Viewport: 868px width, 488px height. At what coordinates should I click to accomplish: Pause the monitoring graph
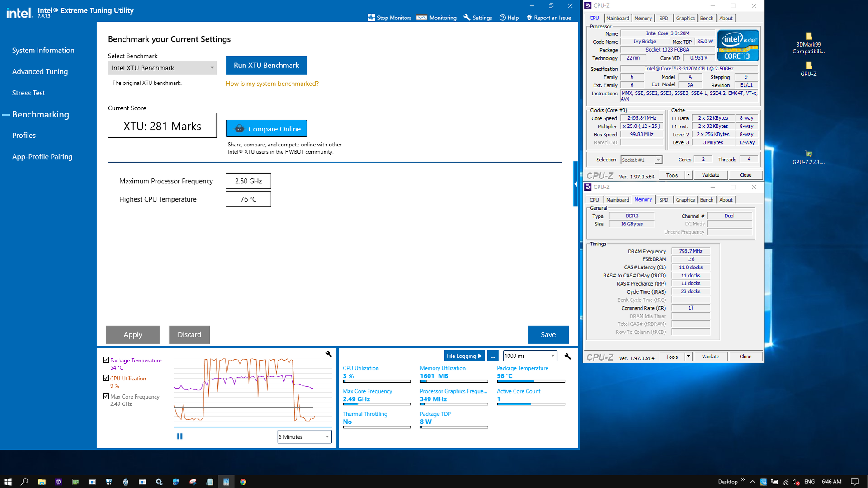[x=180, y=436]
